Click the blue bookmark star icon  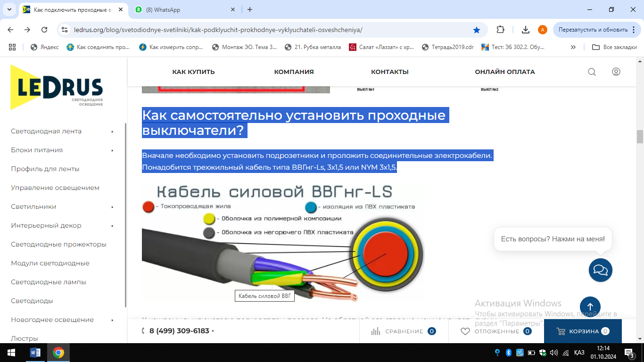(477, 30)
